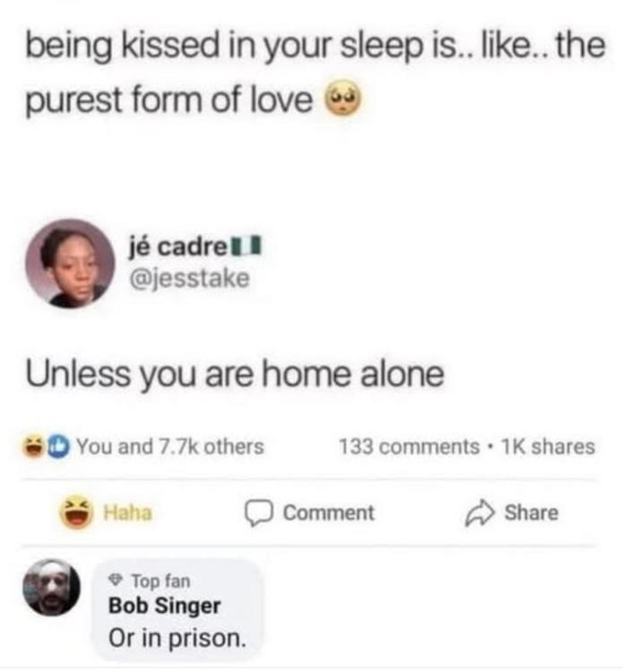Click the 'Or in prison.' comment bubble
This screenshot has height=672, width=623.
(x=177, y=610)
